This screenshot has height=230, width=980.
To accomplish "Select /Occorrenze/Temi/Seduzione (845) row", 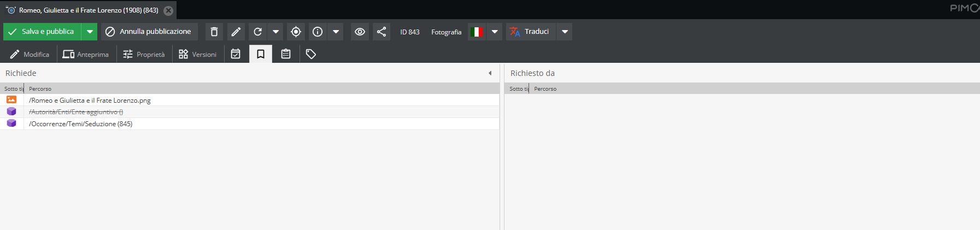I will click(x=249, y=124).
